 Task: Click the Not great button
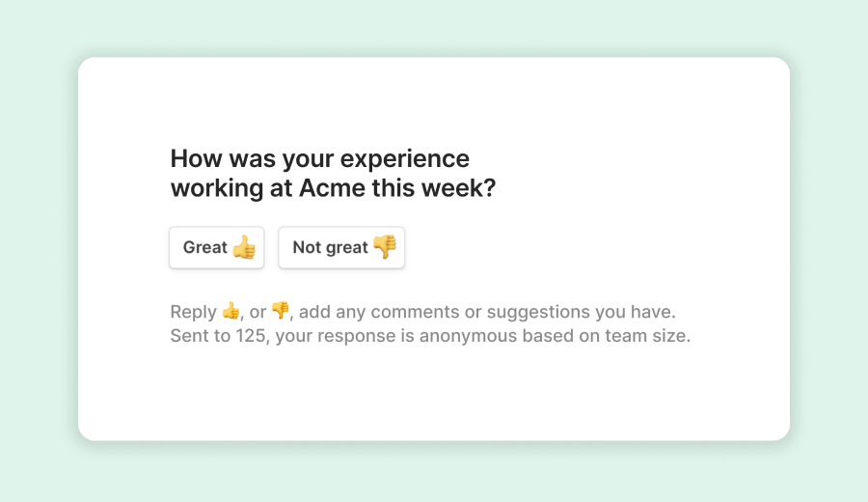(x=341, y=248)
